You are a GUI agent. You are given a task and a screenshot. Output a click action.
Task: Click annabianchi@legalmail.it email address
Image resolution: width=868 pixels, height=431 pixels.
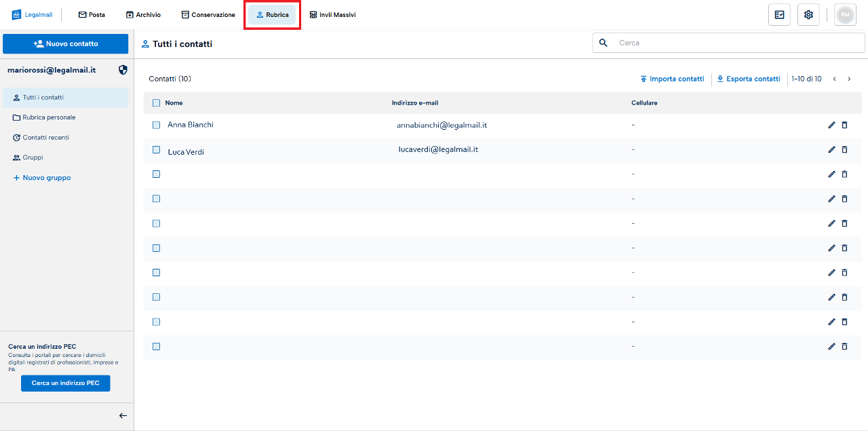pos(442,126)
